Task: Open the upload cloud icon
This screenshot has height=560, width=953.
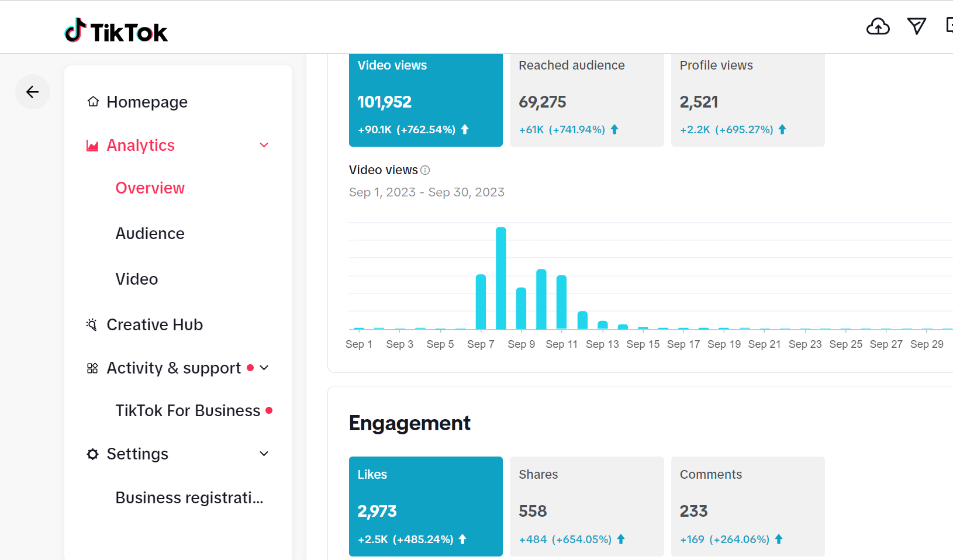Action: click(x=878, y=26)
